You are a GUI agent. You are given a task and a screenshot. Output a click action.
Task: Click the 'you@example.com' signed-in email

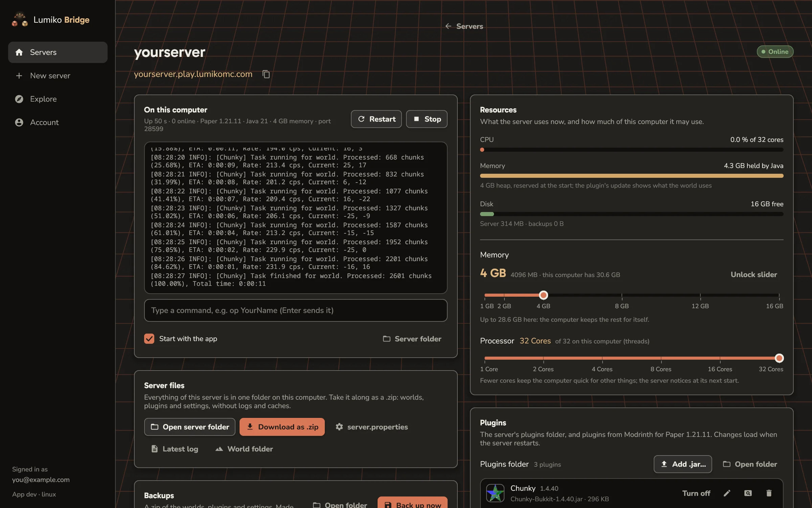click(41, 480)
